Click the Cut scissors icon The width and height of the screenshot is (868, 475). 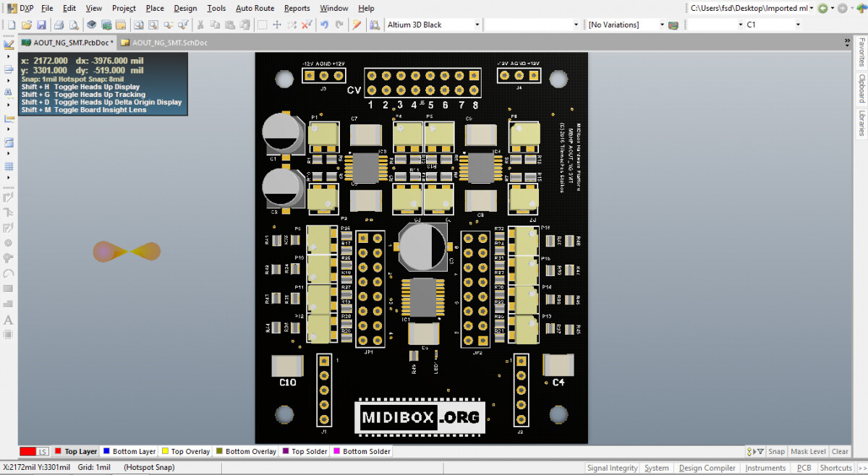200,25
